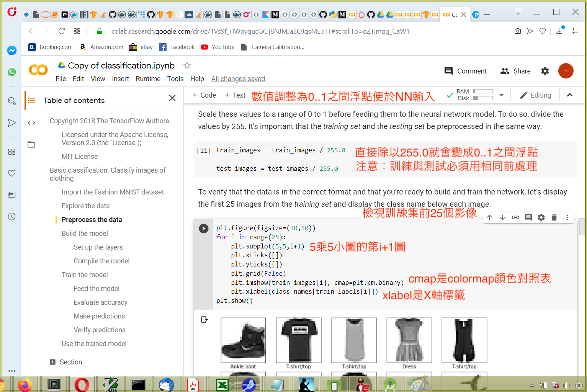Open the View menu
The height and width of the screenshot is (392, 587).
[98, 78]
